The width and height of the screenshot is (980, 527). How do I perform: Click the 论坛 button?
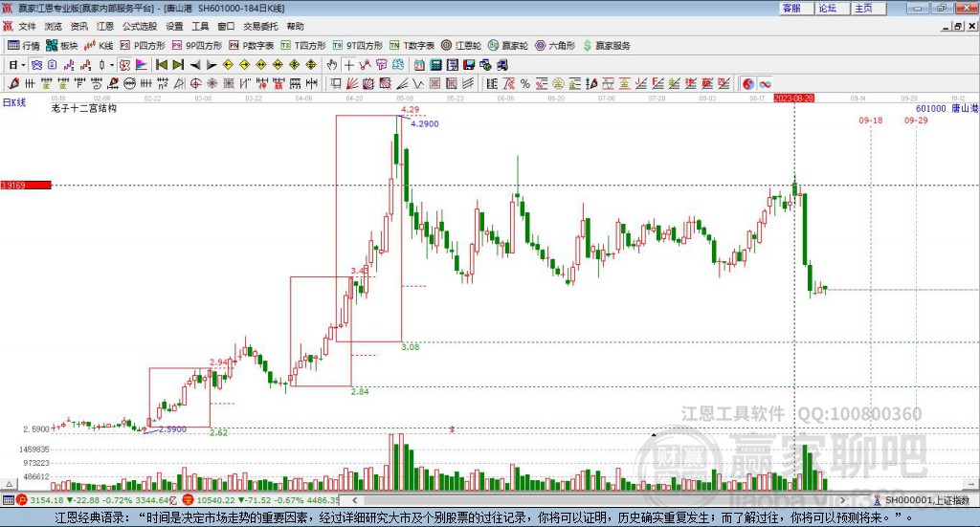[832, 8]
